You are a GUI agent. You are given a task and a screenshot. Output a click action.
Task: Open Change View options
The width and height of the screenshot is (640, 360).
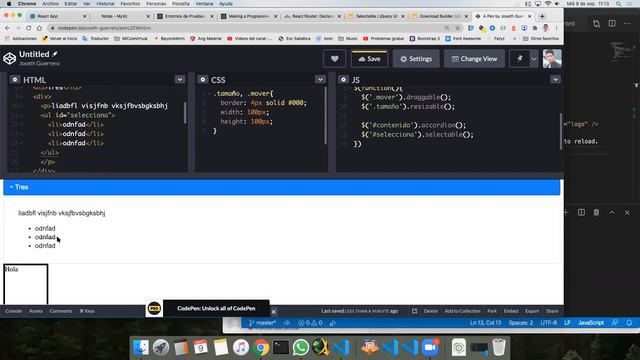[474, 59]
